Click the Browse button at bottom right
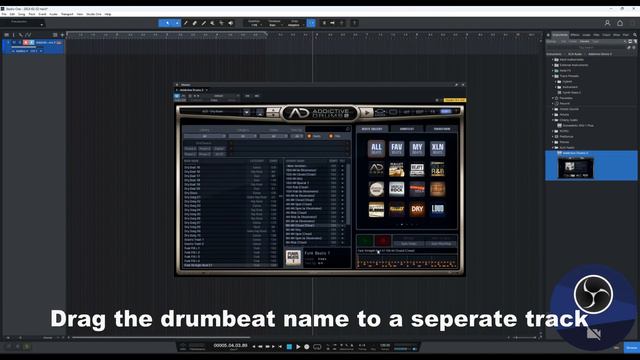 coord(631,348)
